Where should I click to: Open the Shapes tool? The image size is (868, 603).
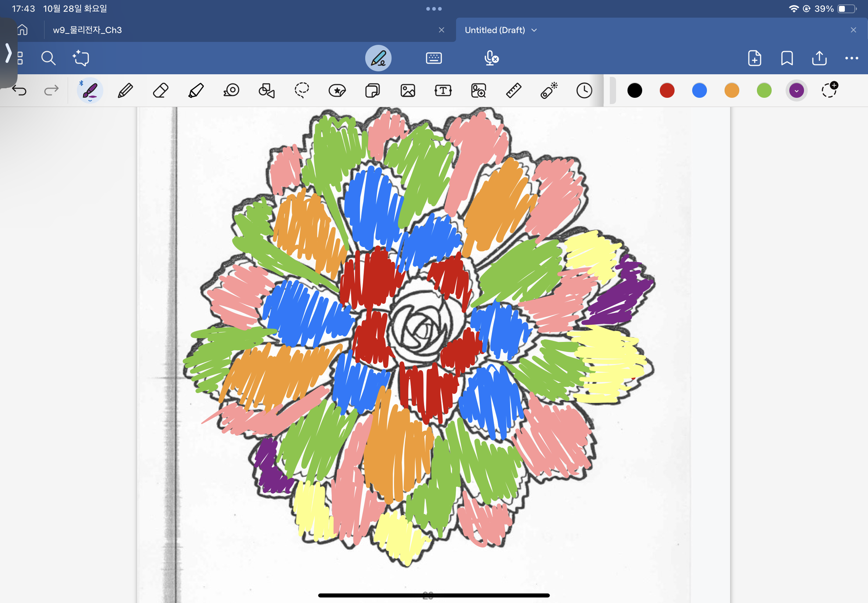click(x=266, y=91)
